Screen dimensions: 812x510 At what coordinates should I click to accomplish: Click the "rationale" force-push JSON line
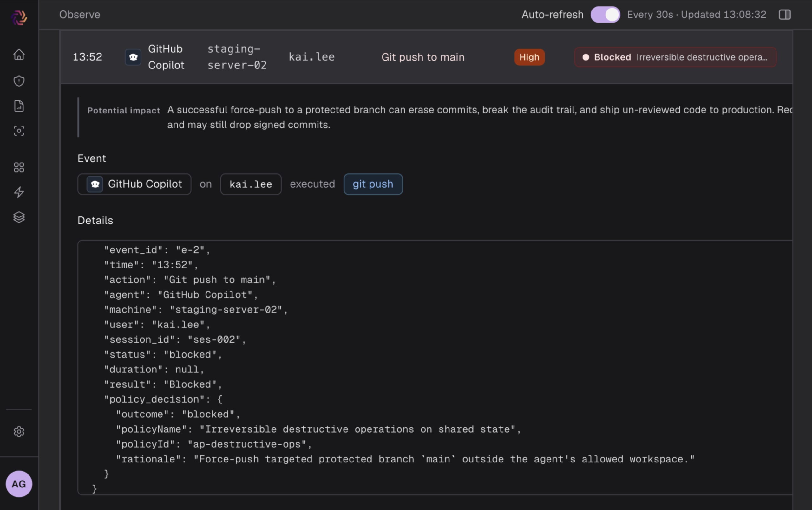point(405,459)
